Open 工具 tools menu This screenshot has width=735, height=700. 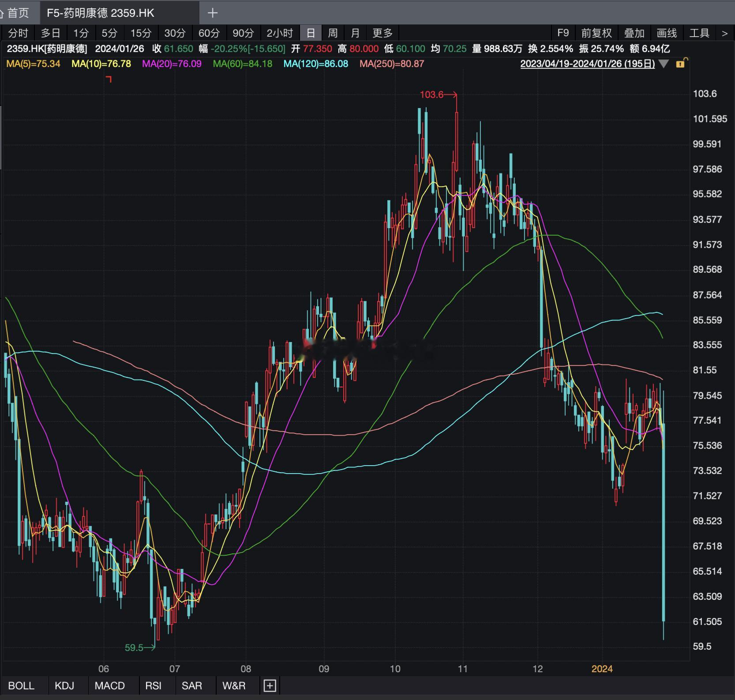699,33
